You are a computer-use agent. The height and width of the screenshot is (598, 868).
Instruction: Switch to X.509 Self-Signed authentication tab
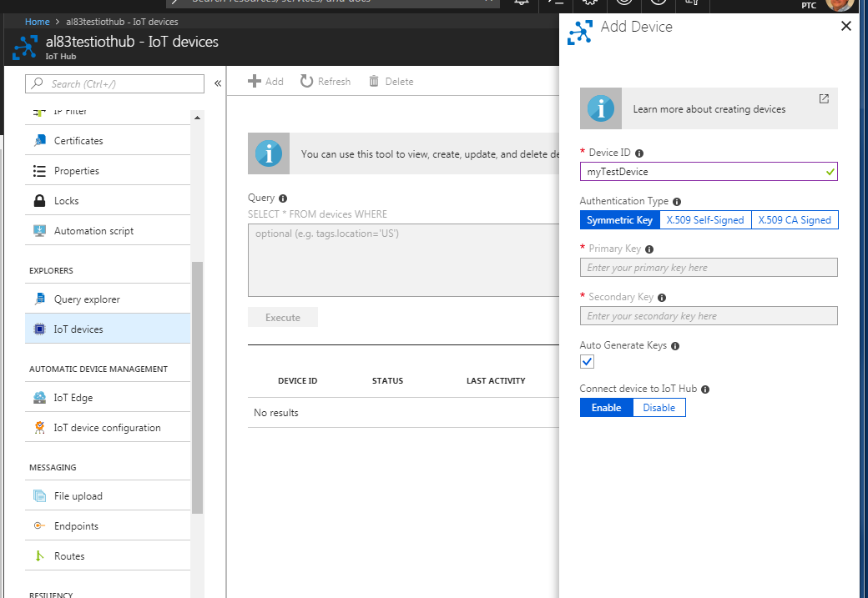click(705, 219)
